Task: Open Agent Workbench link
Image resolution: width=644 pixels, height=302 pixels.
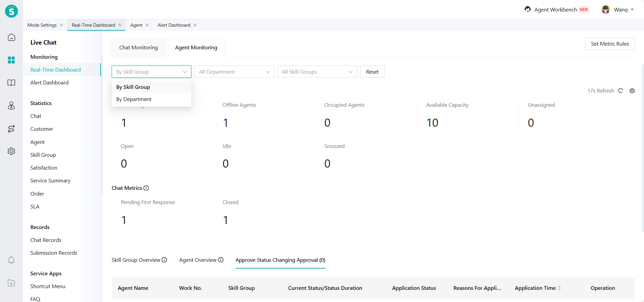Action: tap(556, 9)
